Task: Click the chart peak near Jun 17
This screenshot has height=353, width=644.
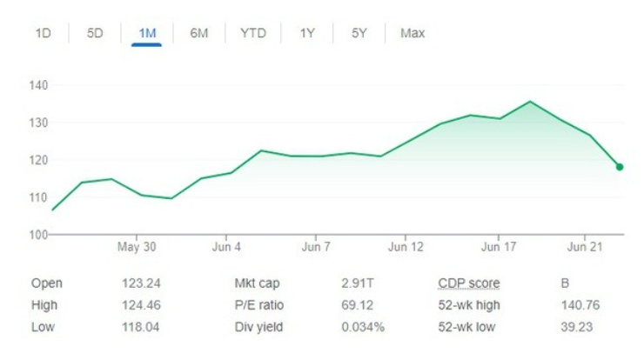Action: coord(530,102)
